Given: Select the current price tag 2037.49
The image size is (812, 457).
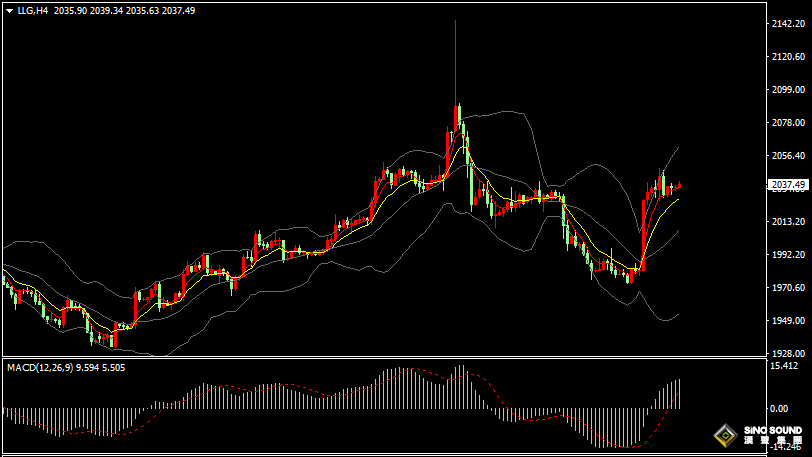Looking at the screenshot, I should click(x=788, y=185).
